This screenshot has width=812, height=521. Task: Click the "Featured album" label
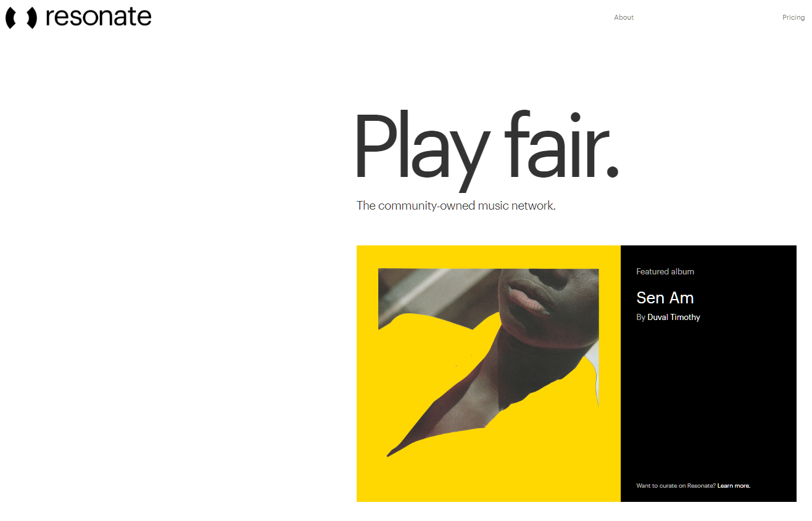pyautogui.click(x=665, y=271)
